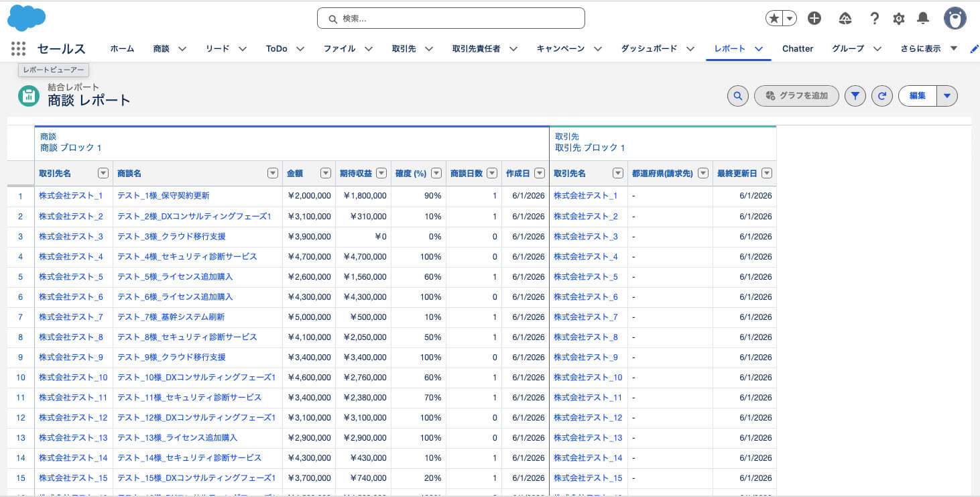Open the Trailhead guidance icon
The width and height of the screenshot is (980, 497).
pyautogui.click(x=845, y=19)
